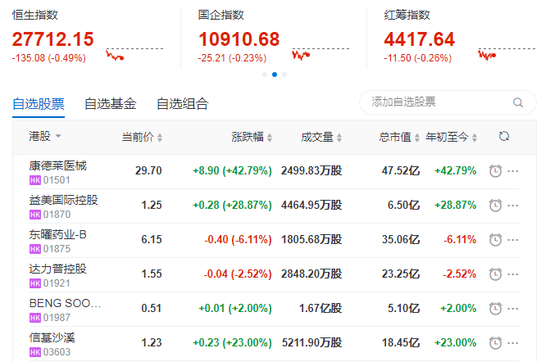The width and height of the screenshot is (550, 362).
Task: Click volume 1.67亿股
Action: 320,308
